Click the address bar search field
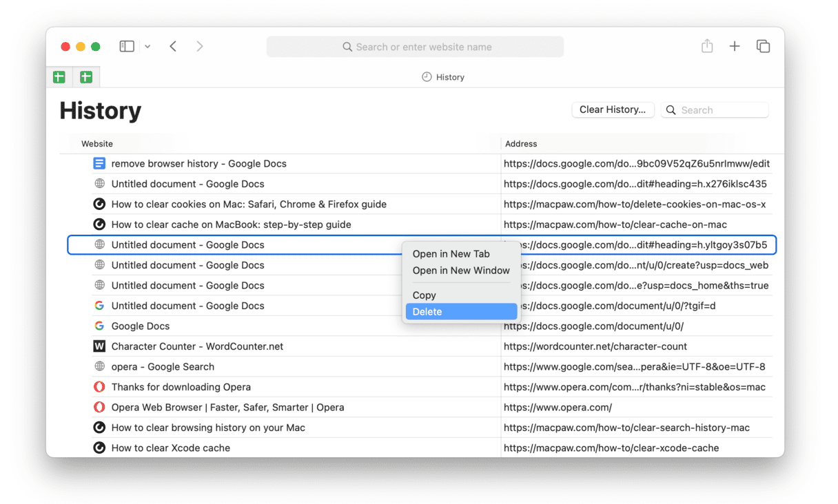838x504 pixels. click(415, 47)
